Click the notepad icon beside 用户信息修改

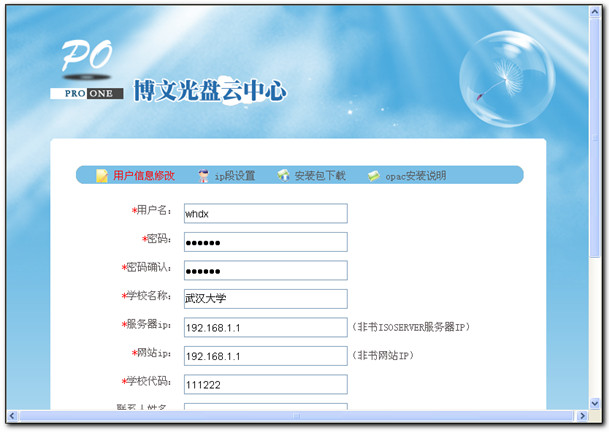click(x=102, y=176)
